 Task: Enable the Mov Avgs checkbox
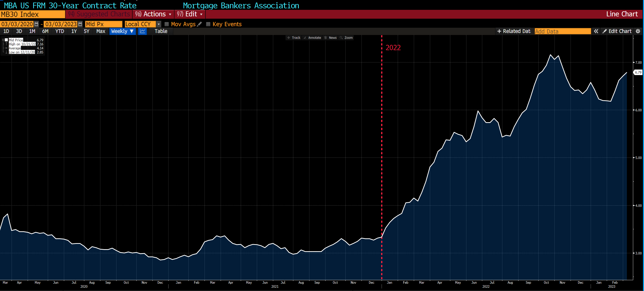167,24
